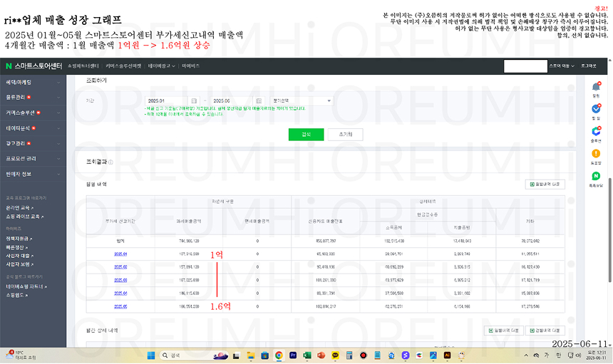This screenshot has height=364, width=613.
Task: Open the 2025.01 period link
Action: (x=120, y=254)
